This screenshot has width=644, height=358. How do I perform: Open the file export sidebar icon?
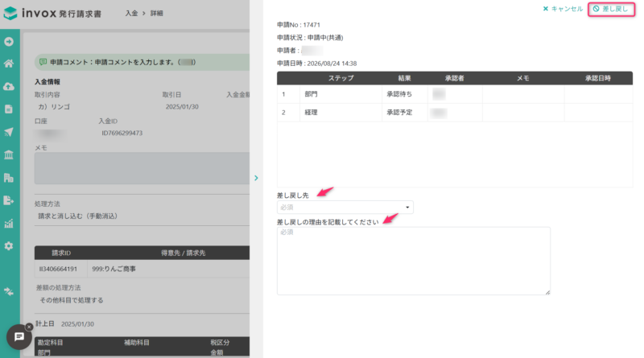(x=9, y=200)
